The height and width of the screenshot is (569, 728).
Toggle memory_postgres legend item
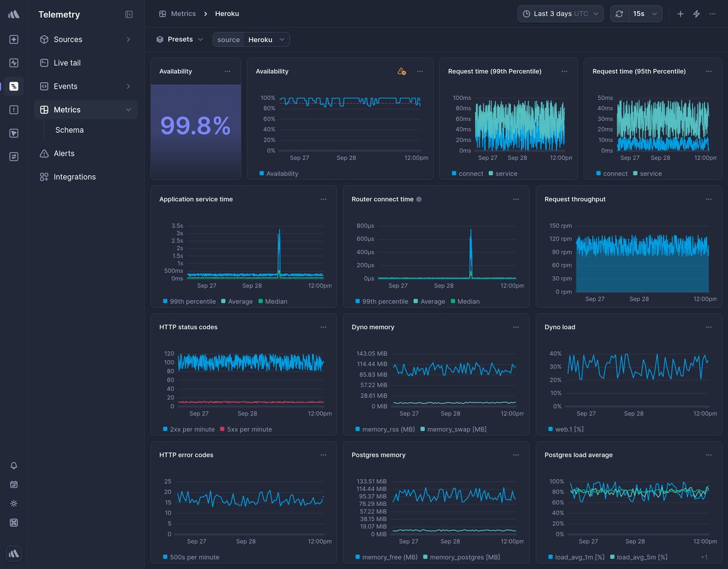462,558
